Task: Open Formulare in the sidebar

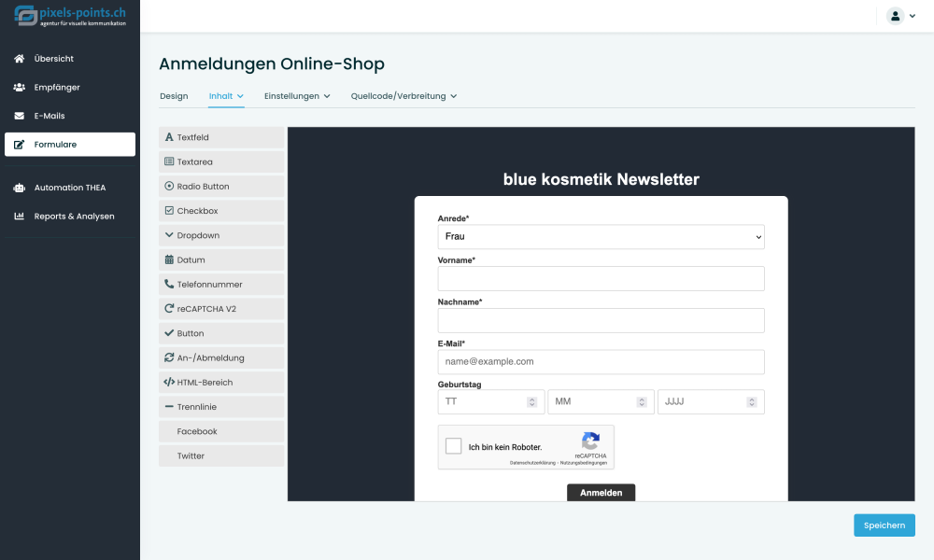Action: [70, 144]
